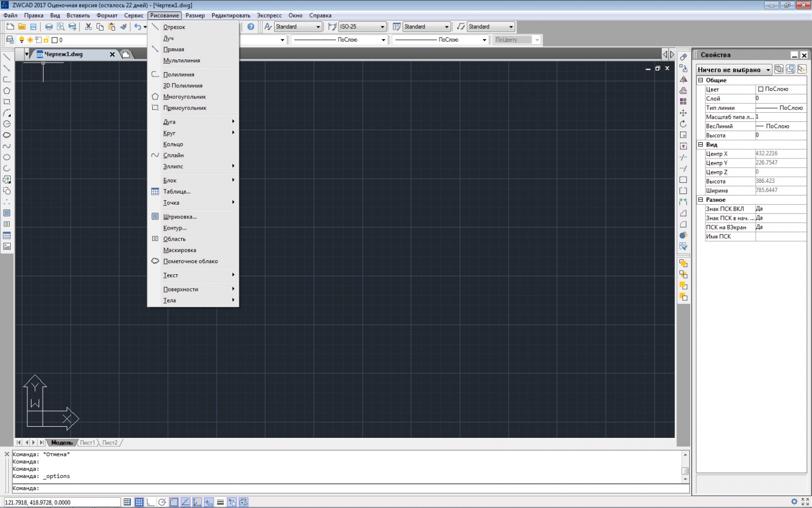Click the layer 0 color swatch

pos(54,40)
